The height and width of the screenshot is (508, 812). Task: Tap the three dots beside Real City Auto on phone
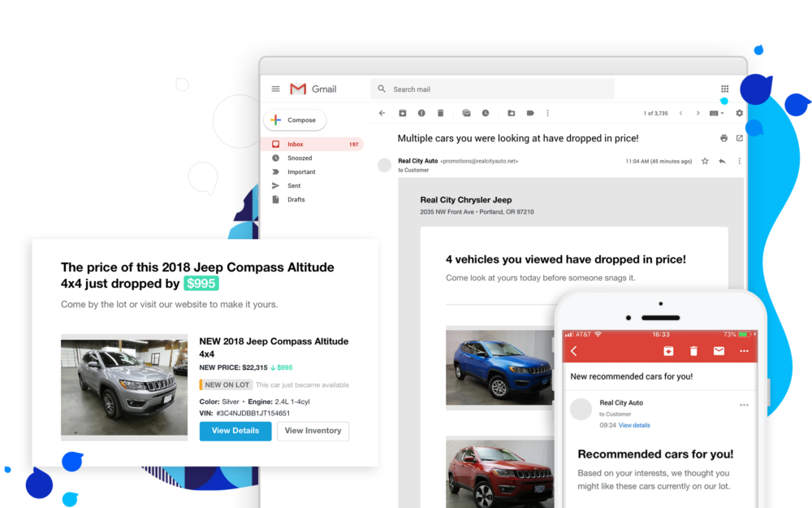pyautogui.click(x=744, y=405)
